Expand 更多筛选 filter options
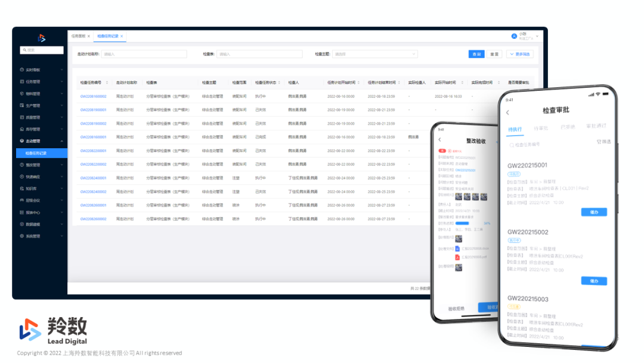This screenshot has height=363, width=644. 520,54
